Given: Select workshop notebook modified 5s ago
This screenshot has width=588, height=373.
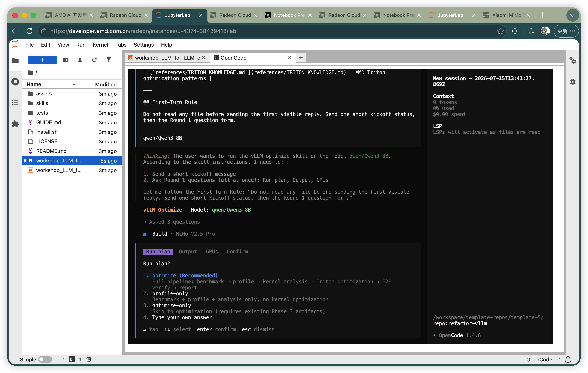Looking at the screenshot, I should [72, 160].
